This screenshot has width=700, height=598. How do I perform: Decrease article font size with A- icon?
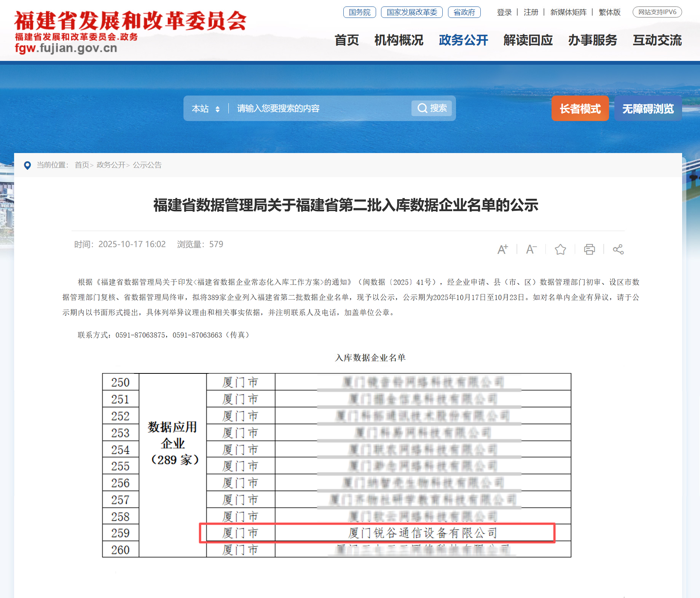click(x=531, y=249)
